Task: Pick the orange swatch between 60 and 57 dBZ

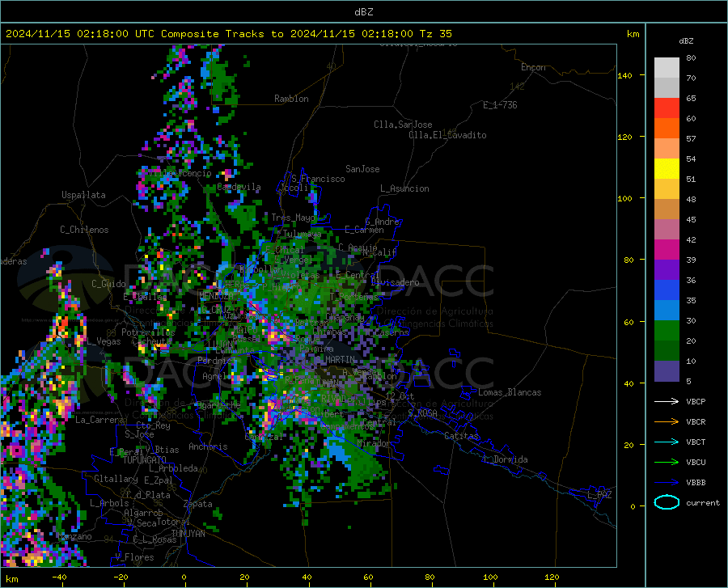Action: 667,129
